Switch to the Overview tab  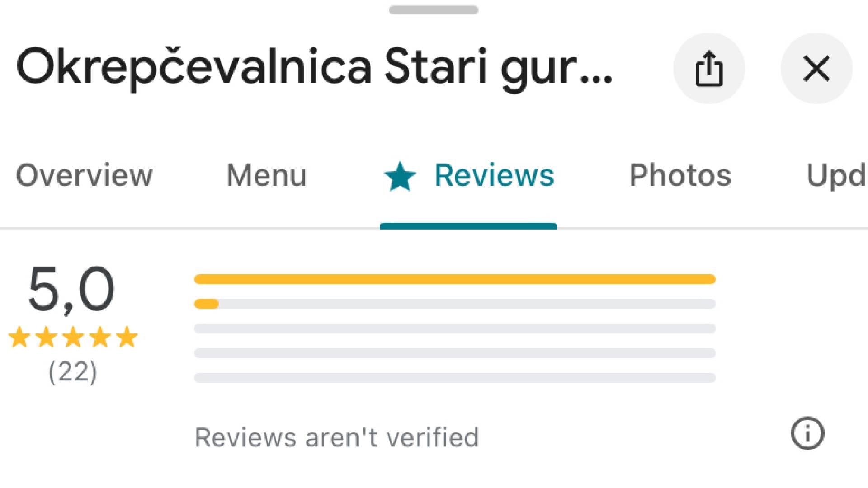(85, 175)
